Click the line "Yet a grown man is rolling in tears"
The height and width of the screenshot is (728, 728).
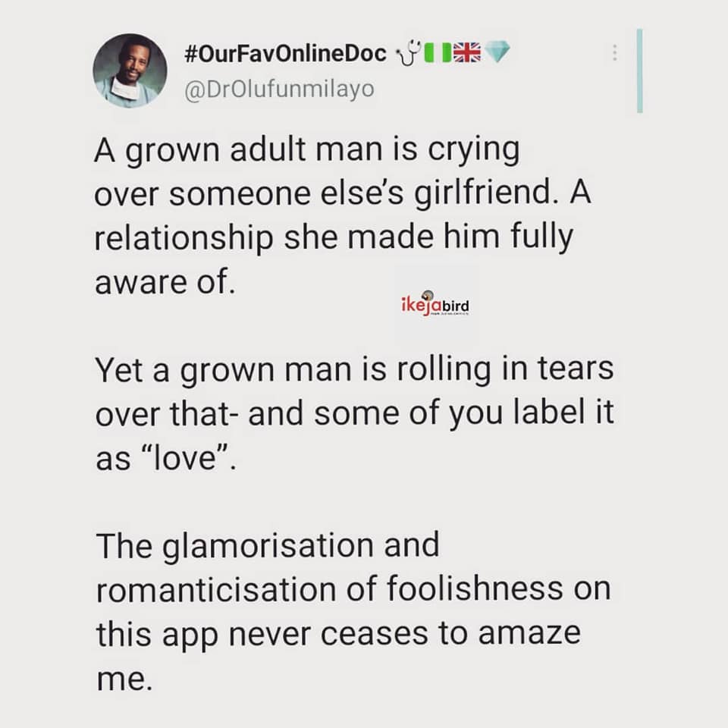pos(353,372)
